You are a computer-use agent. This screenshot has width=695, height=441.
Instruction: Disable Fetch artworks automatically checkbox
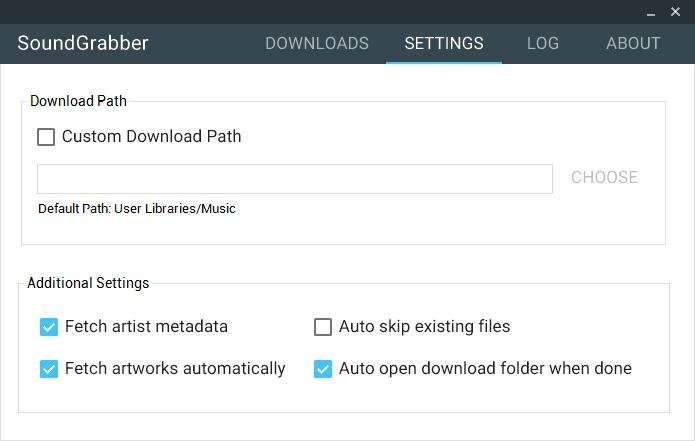coord(49,369)
